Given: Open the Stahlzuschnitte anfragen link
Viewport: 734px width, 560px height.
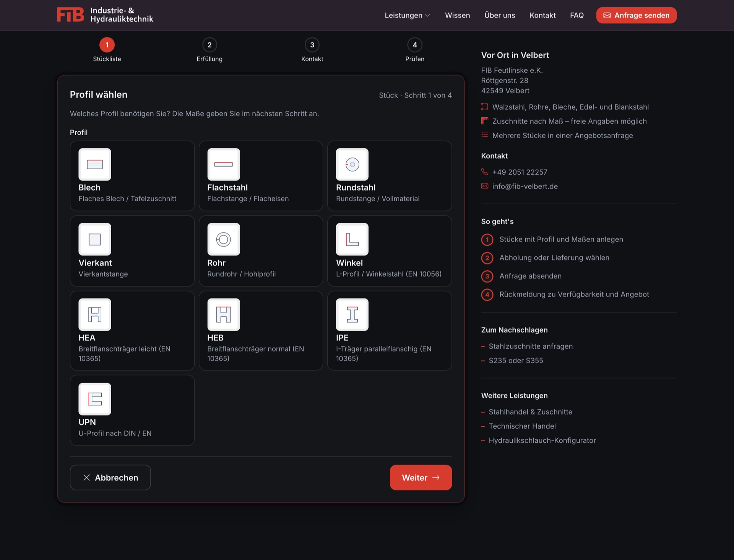Looking at the screenshot, I should pyautogui.click(x=531, y=346).
